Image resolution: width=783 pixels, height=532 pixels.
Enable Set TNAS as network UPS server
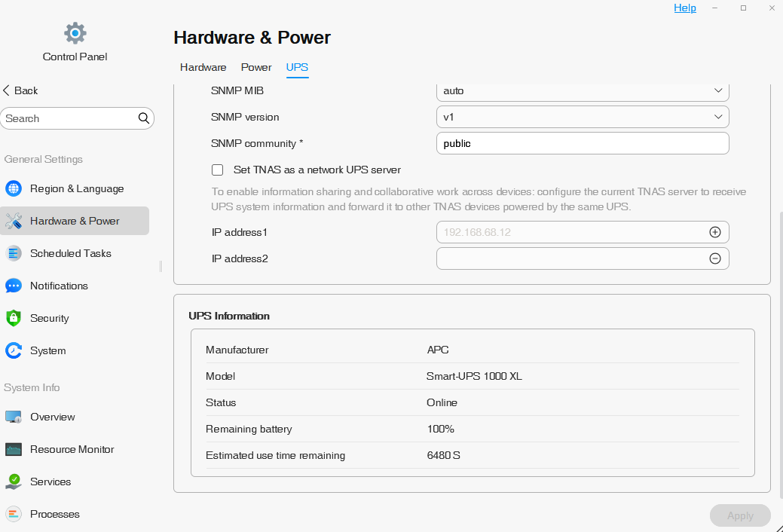coord(217,170)
